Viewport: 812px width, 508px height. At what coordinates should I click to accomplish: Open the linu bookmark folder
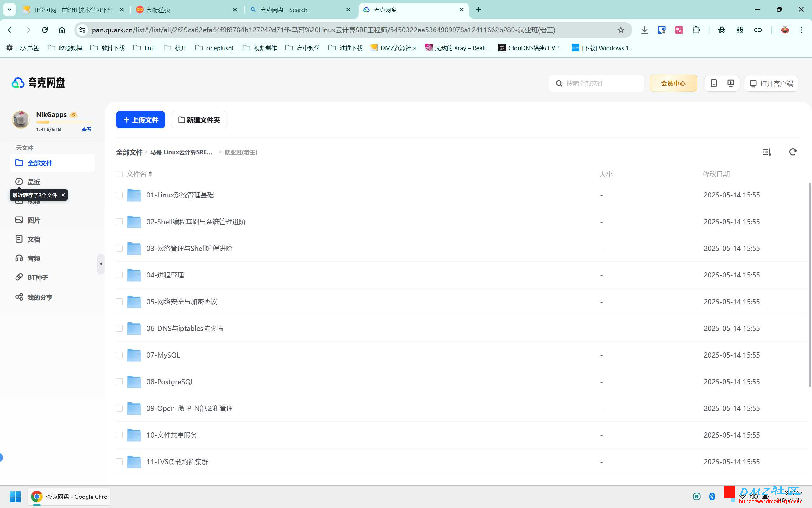coord(144,48)
